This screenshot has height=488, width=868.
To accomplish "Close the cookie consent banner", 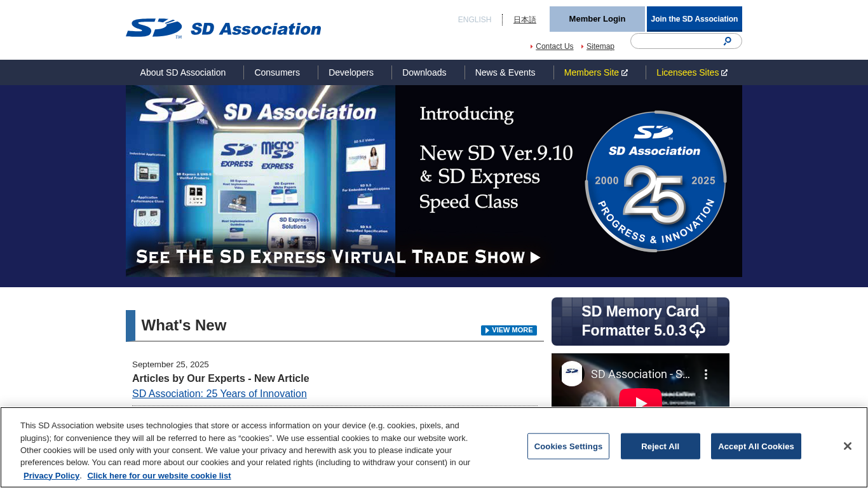I will click(x=847, y=446).
